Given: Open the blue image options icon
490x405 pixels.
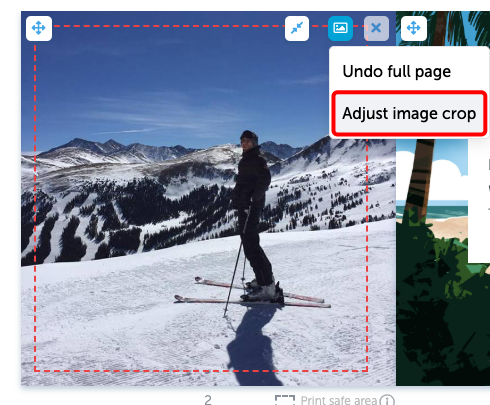Looking at the screenshot, I should (340, 28).
